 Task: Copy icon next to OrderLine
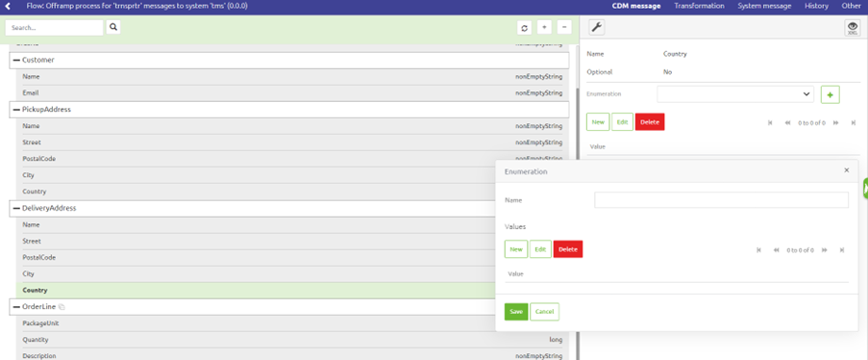[62, 307]
